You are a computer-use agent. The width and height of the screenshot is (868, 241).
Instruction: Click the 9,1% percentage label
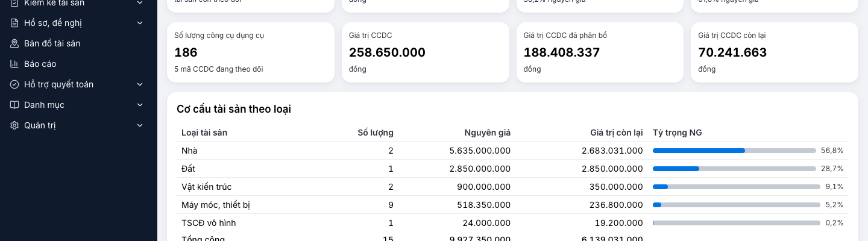834,187
